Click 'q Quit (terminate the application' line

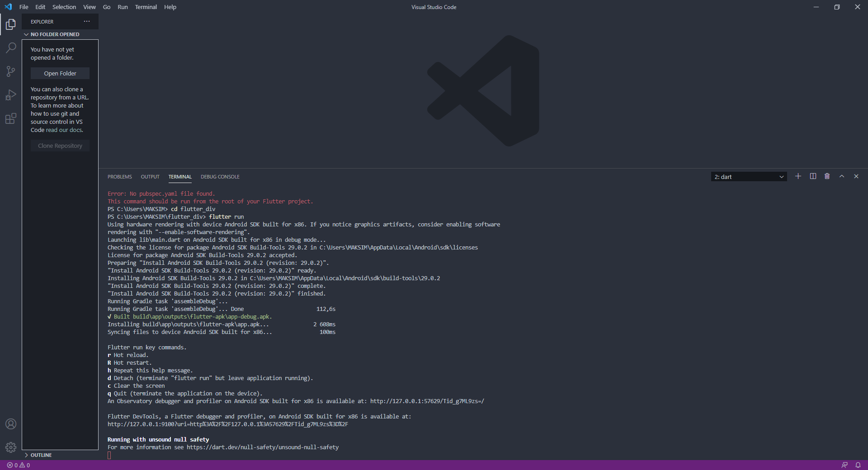pyautogui.click(x=185, y=393)
